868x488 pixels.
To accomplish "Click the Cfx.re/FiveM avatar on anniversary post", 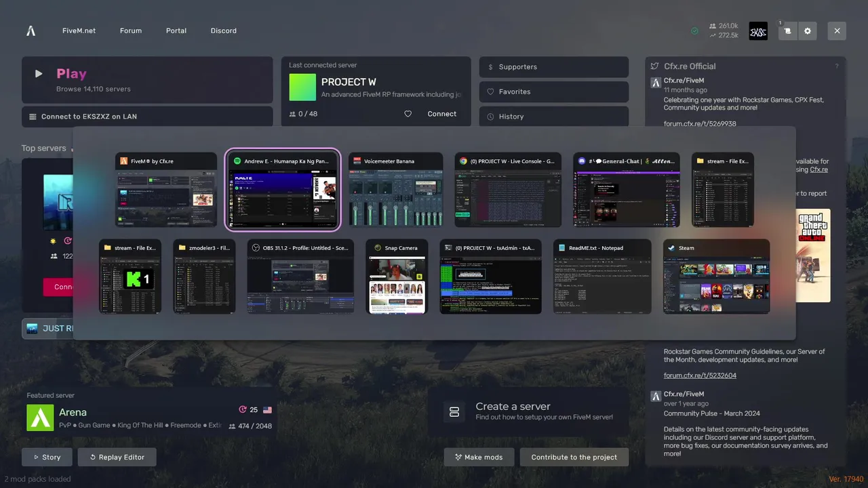I will coord(656,83).
